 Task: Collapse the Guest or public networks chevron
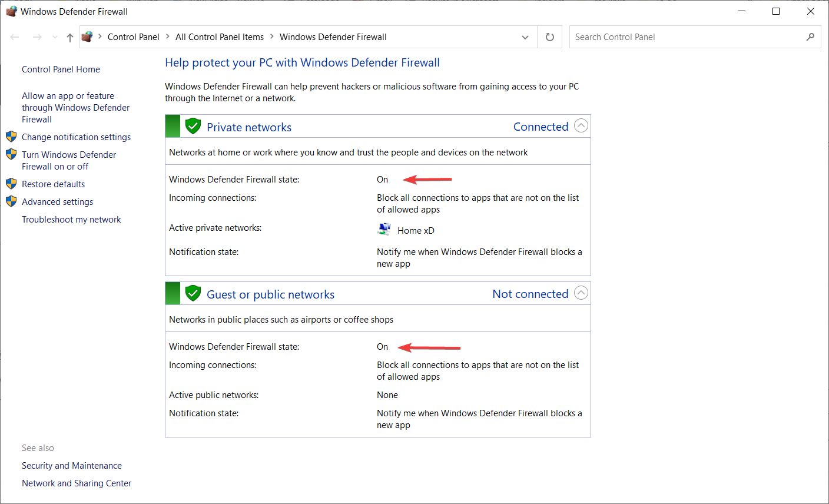pos(581,293)
